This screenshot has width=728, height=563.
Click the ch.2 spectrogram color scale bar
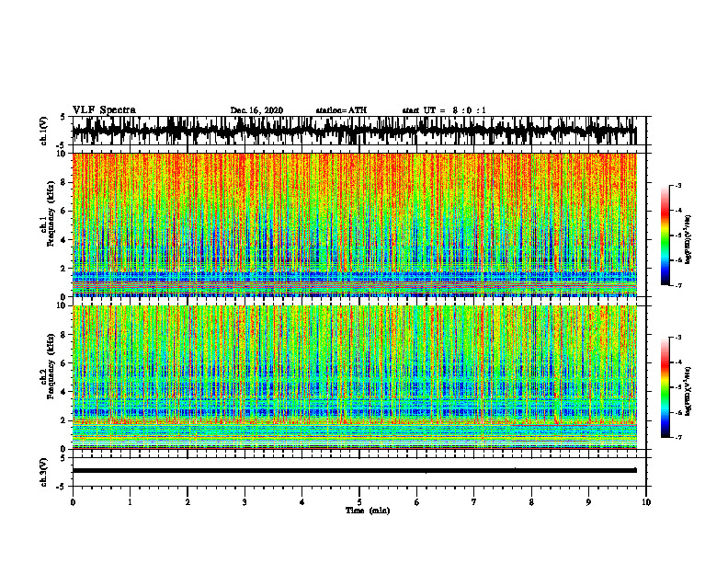click(665, 387)
